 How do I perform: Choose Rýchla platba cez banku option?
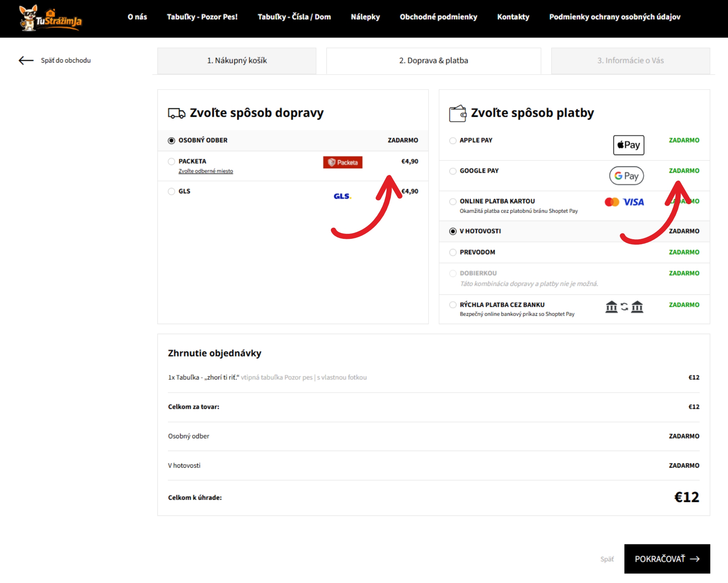[453, 305]
